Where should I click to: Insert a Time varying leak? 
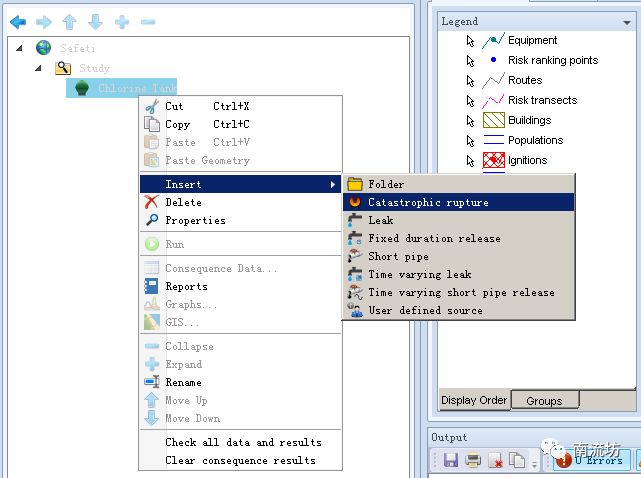pos(459,274)
